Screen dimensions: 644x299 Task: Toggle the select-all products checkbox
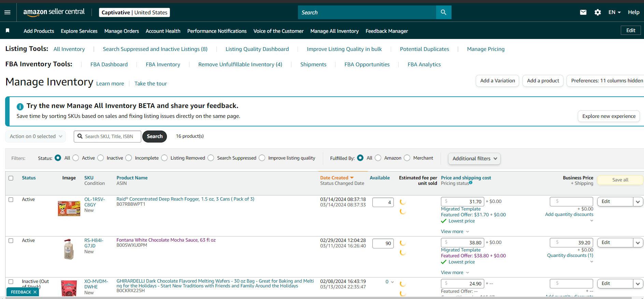(x=11, y=178)
